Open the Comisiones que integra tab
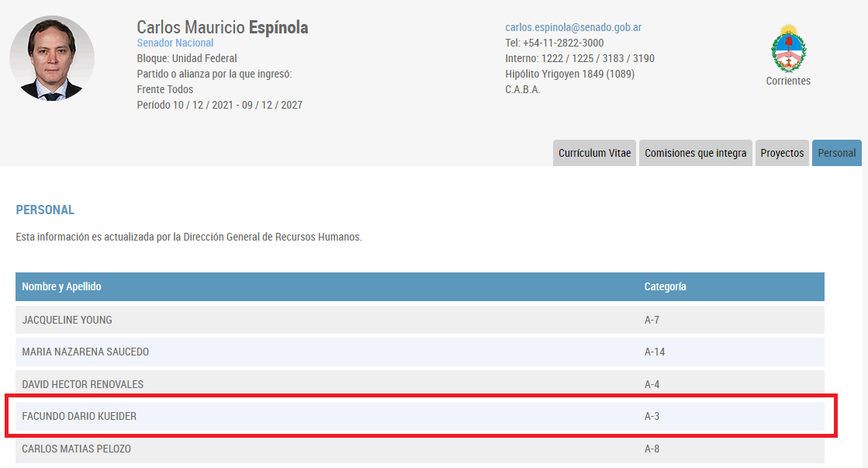This screenshot has width=868, height=468. tap(695, 153)
